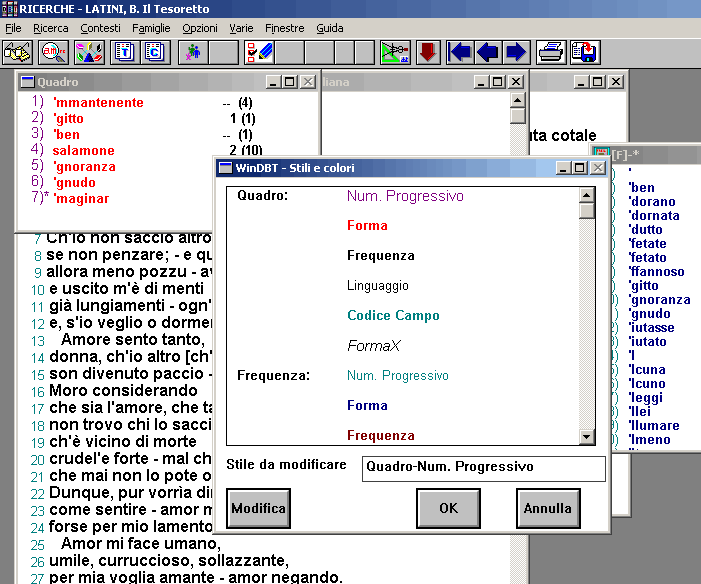Open the styles and colors palette icon
The height and width of the screenshot is (584, 701).
click(89, 52)
